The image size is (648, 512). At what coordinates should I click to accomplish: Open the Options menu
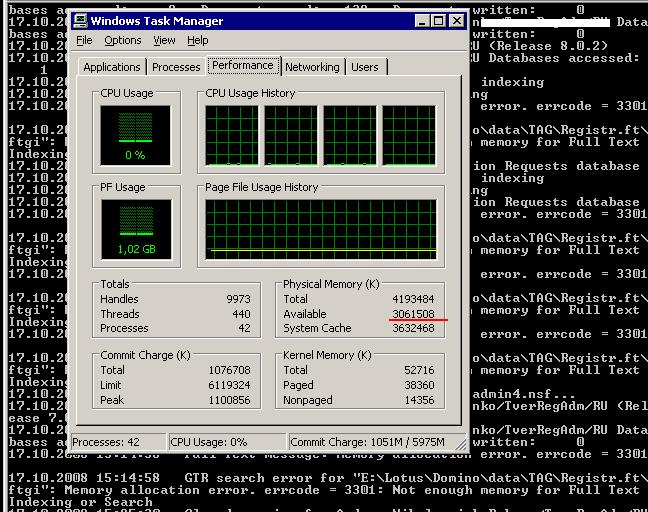click(123, 40)
